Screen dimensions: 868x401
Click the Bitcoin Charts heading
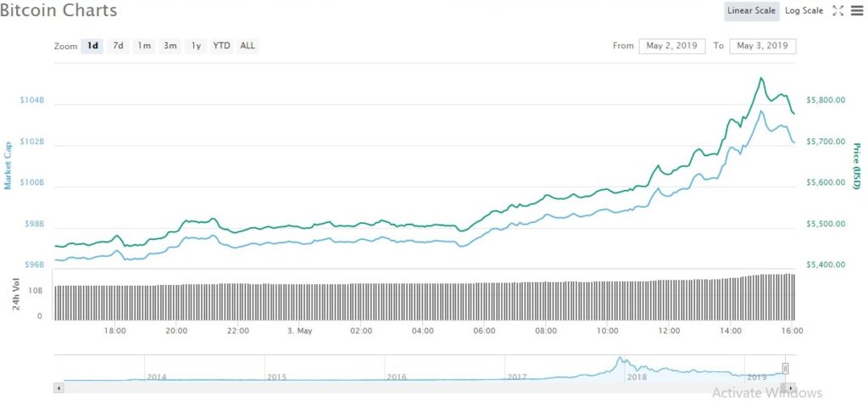58,10
